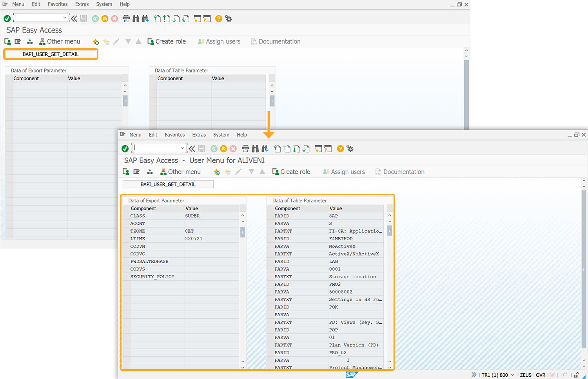
Task: Click Table Parameter scrollbar thumb in ALIVENI window
Action: pos(390,231)
